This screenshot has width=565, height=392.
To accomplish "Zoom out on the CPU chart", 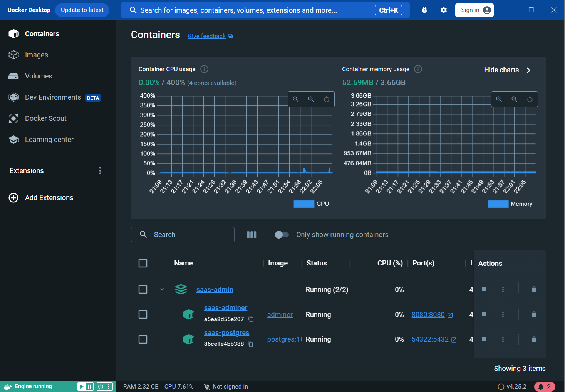I will (311, 99).
